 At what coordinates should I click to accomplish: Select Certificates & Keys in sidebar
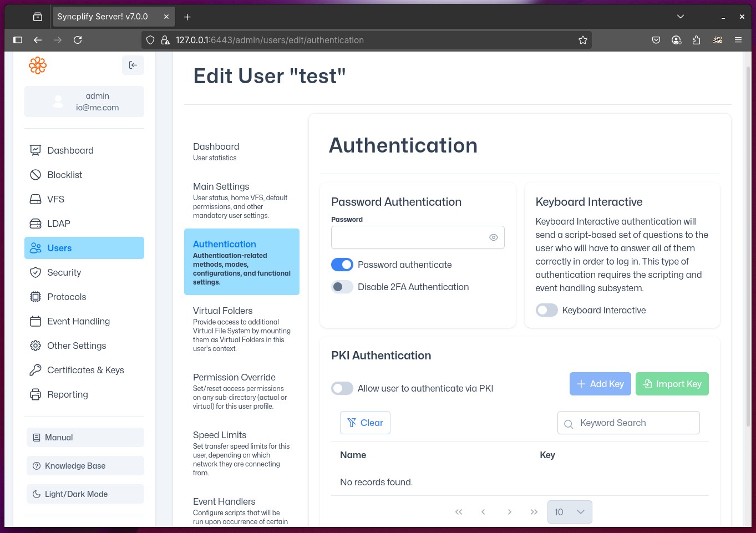pyautogui.click(x=85, y=370)
